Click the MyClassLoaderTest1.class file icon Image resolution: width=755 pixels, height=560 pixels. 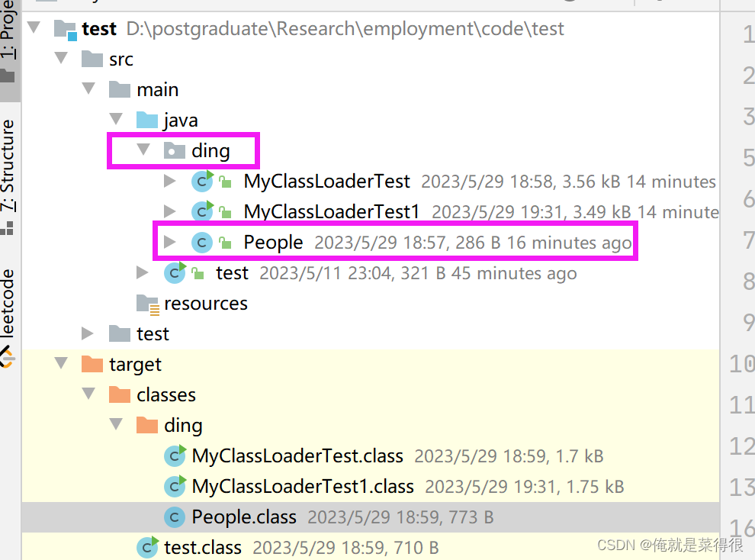175,486
